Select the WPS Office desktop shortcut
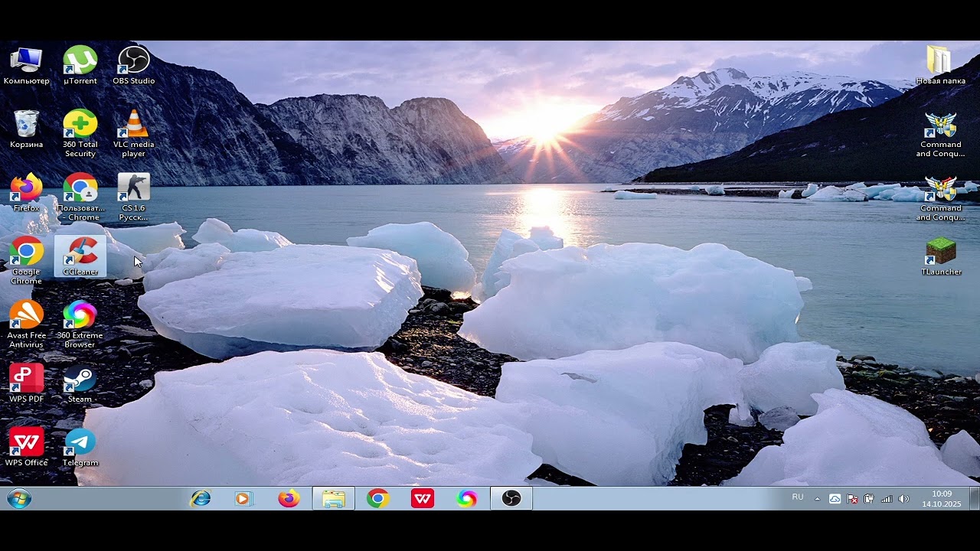Image resolution: width=980 pixels, height=551 pixels. point(26,447)
